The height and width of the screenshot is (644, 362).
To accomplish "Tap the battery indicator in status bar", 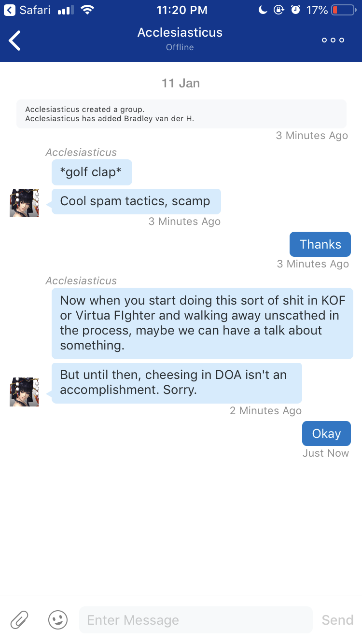I will tap(343, 10).
